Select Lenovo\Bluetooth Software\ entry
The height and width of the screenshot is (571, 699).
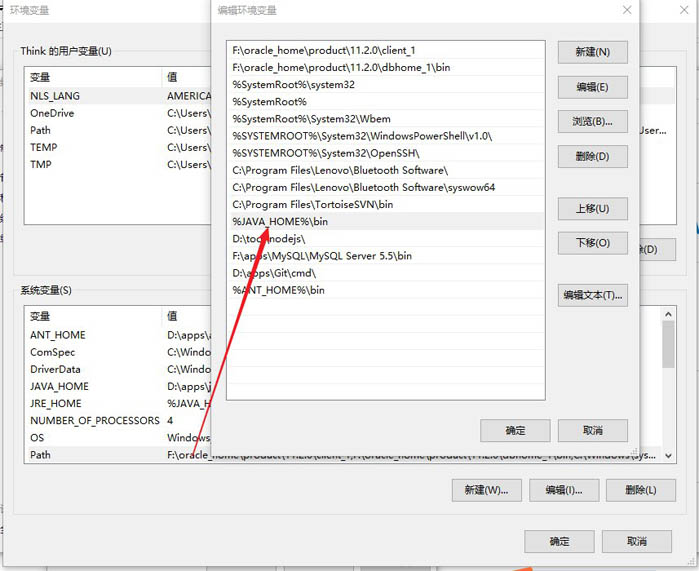tap(386, 170)
